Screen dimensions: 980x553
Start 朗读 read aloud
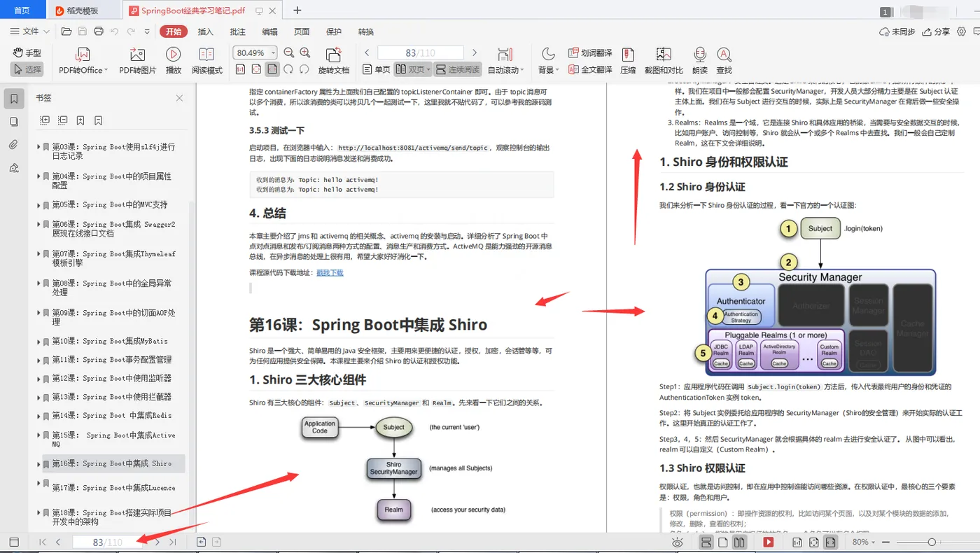point(699,60)
